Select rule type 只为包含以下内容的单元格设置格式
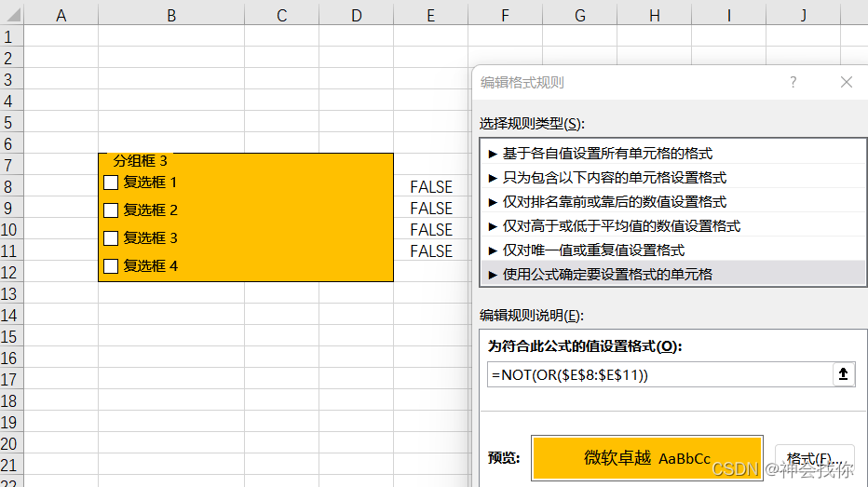 [672, 178]
